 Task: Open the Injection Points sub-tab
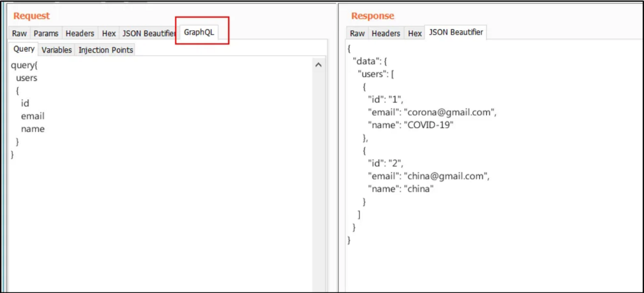pyautogui.click(x=105, y=50)
